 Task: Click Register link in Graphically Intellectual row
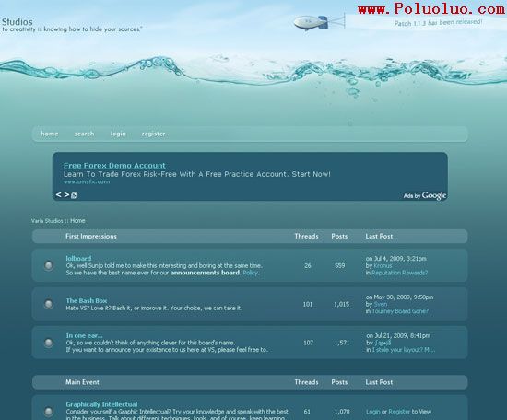click(399, 412)
